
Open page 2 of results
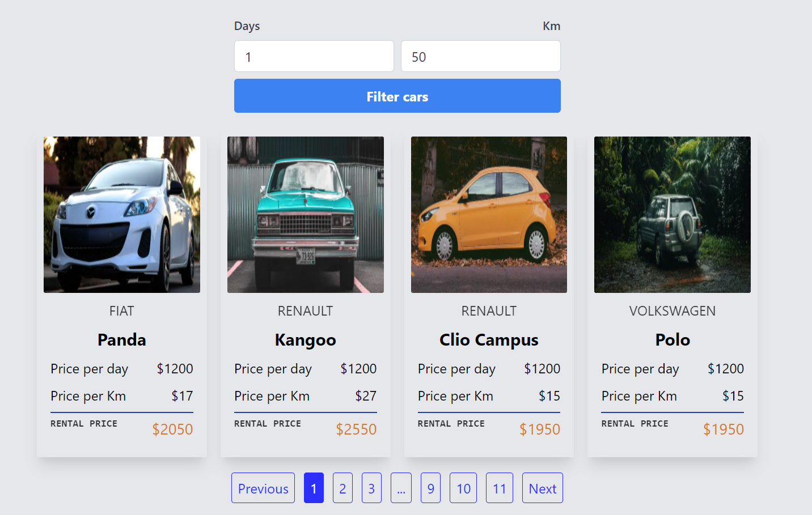tap(342, 488)
